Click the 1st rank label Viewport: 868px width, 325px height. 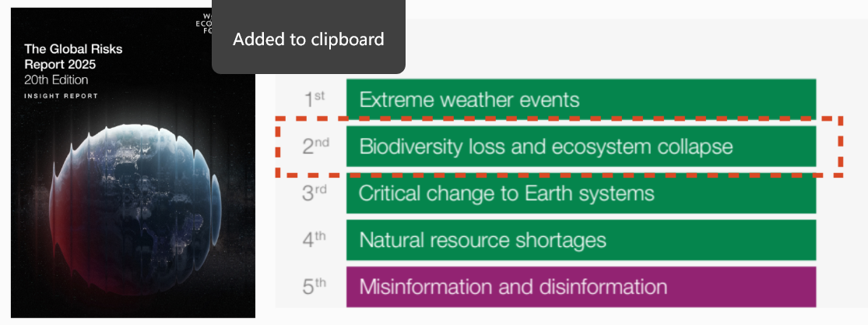(x=315, y=100)
